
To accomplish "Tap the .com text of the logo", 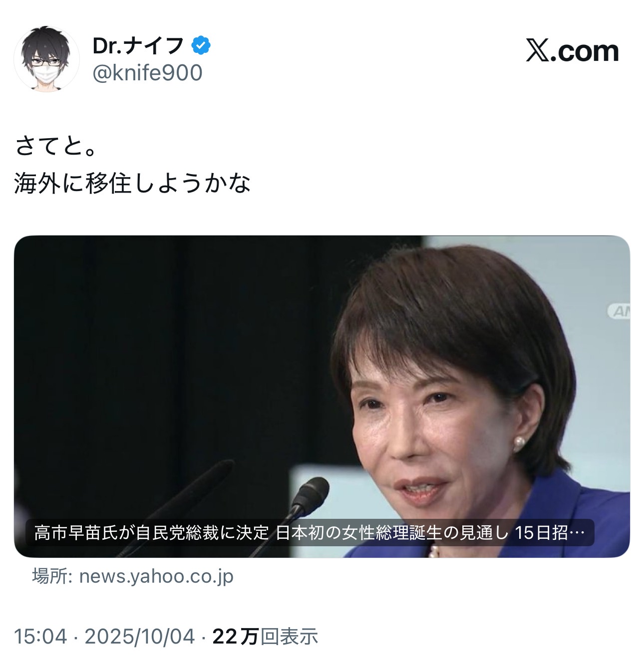I will point(585,51).
